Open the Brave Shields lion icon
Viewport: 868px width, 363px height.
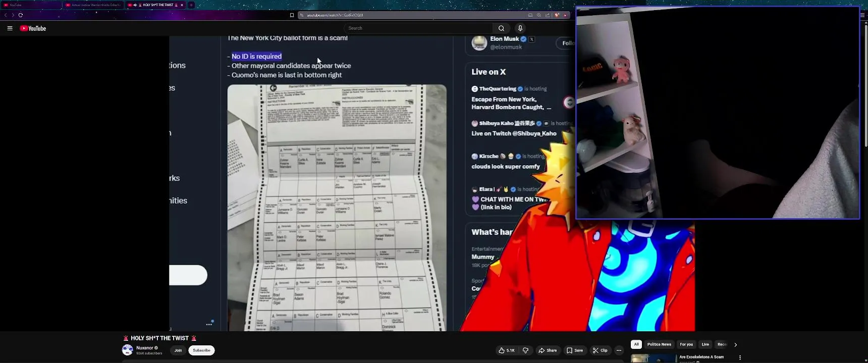coord(557,15)
